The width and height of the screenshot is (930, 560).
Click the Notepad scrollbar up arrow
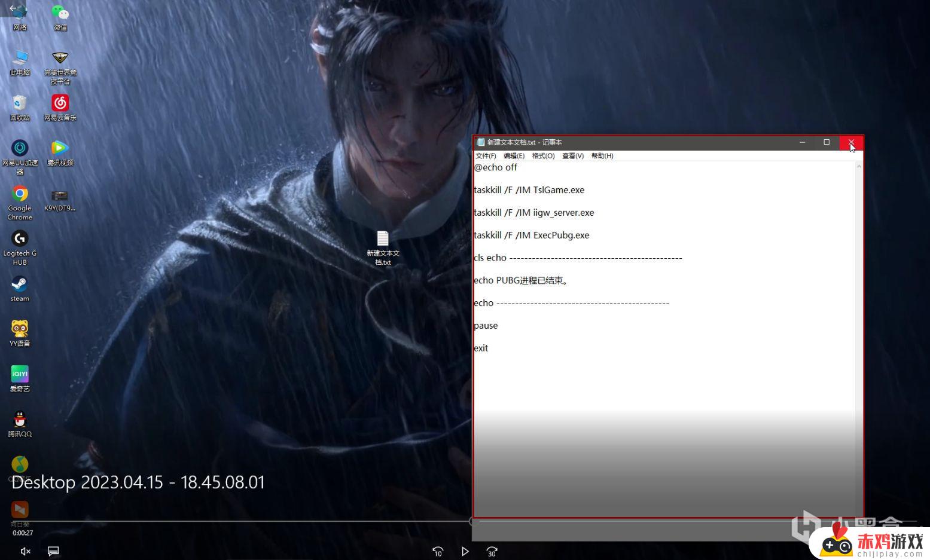pos(859,166)
